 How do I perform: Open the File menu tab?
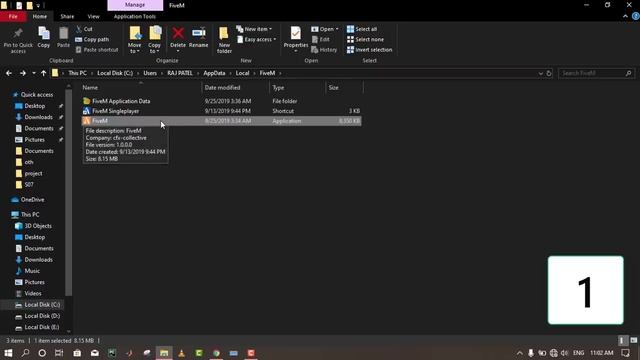click(13, 16)
